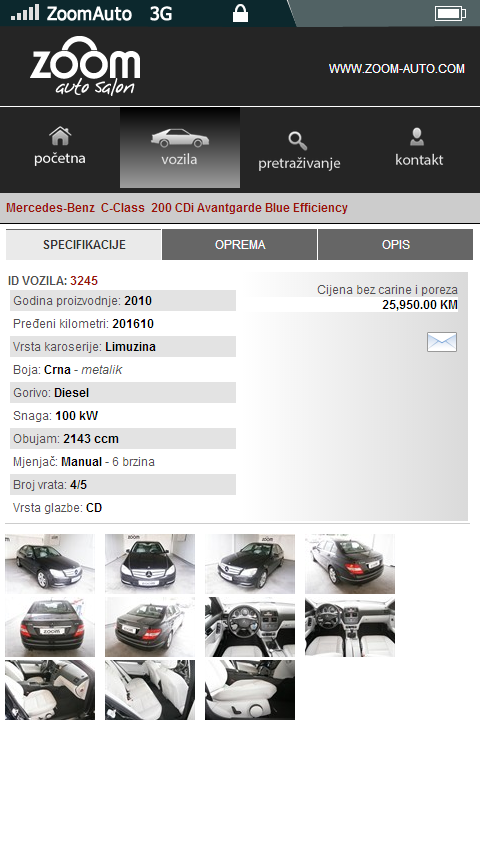Open seat close-up last thumbnail

(250, 690)
